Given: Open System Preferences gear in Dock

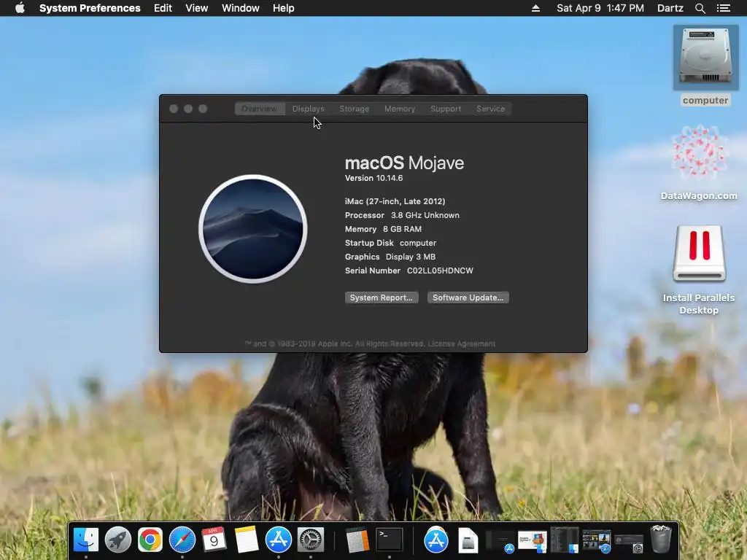Looking at the screenshot, I should (311, 540).
